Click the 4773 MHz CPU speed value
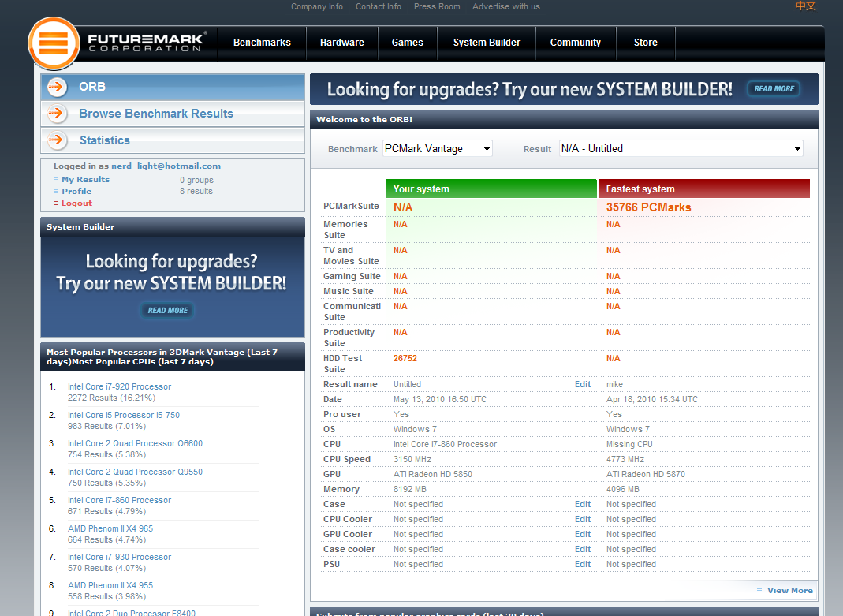The height and width of the screenshot is (616, 843). (625, 460)
